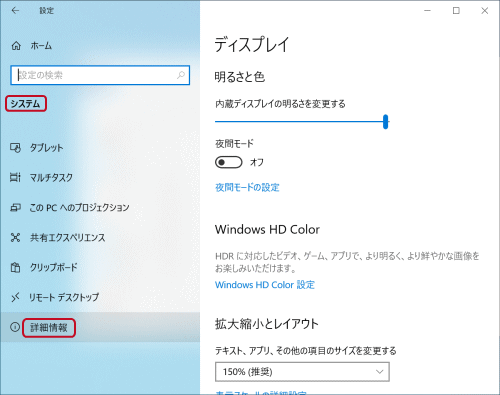
Task: Click the About info circle icon
Action: pyautogui.click(x=15, y=327)
